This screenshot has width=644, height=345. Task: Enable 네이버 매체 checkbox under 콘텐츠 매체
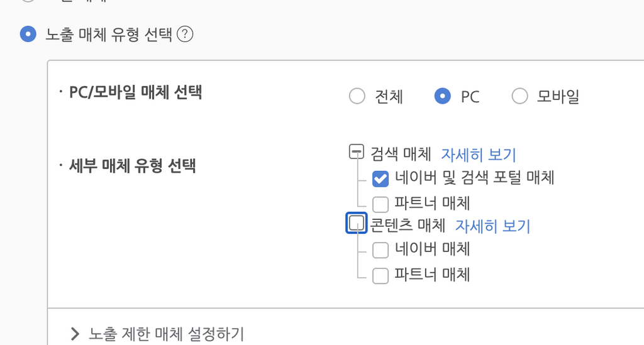pyautogui.click(x=380, y=250)
